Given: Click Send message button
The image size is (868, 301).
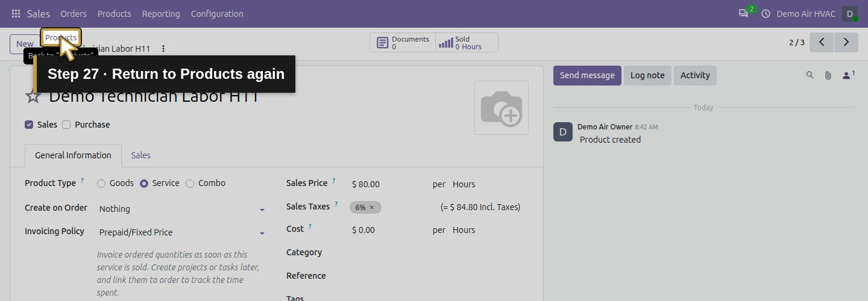Looking at the screenshot, I should (587, 75).
